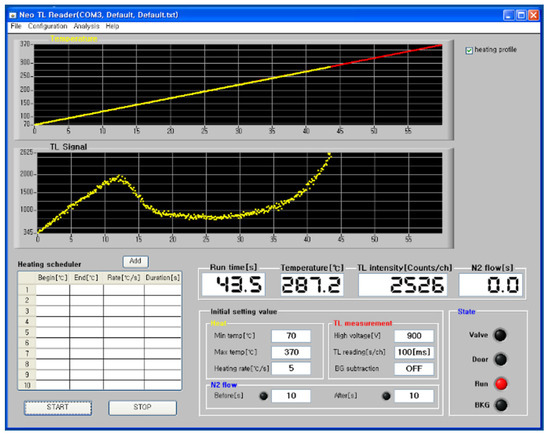The height and width of the screenshot is (436, 550).
Task: Add a heating scheduler row
Action: tap(135, 261)
